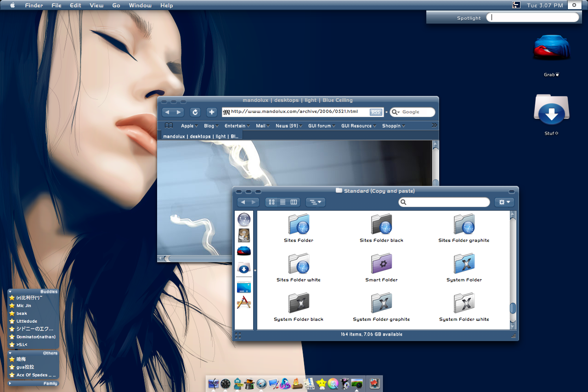Open the Blog bookmarks dropdown
Screen dimensions: 588x392
click(211, 126)
